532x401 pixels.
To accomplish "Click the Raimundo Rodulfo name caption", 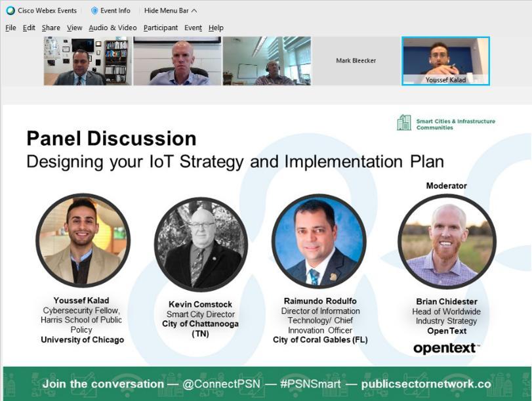I will pos(320,301).
